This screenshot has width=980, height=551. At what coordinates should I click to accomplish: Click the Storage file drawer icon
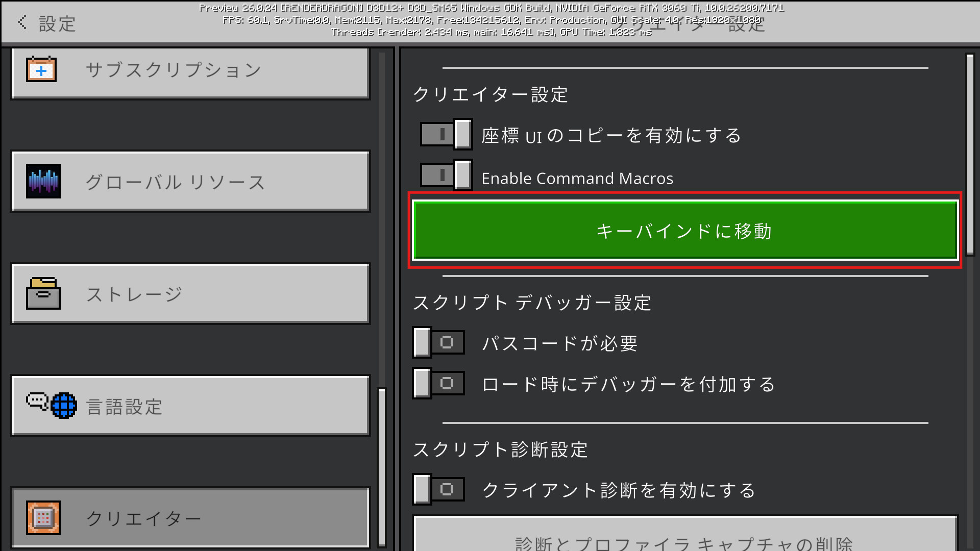(x=43, y=294)
